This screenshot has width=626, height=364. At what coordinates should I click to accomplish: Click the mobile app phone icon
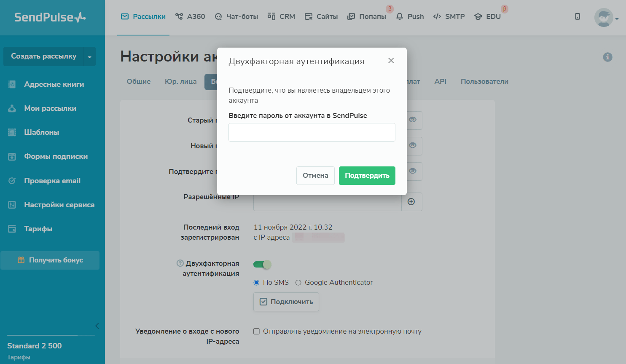tap(577, 16)
